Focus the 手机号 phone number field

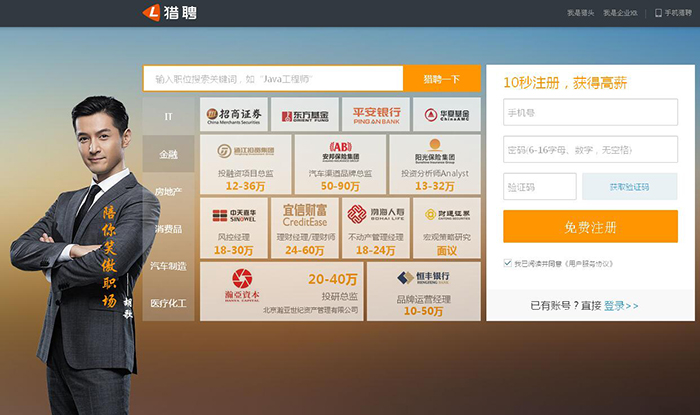click(590, 112)
